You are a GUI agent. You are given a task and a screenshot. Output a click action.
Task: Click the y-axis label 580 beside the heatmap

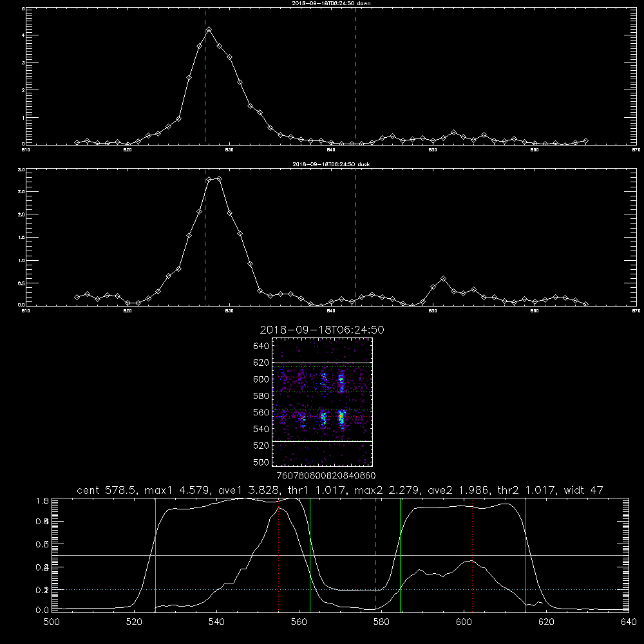click(261, 396)
